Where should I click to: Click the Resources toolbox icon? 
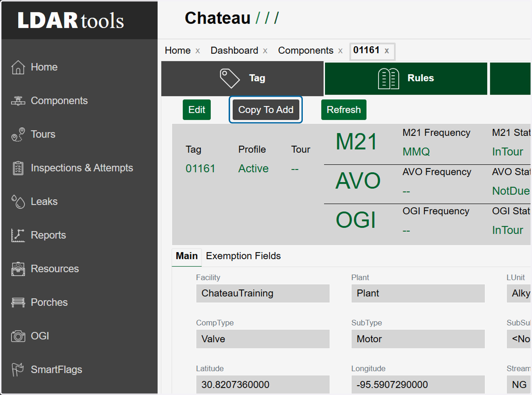click(18, 269)
